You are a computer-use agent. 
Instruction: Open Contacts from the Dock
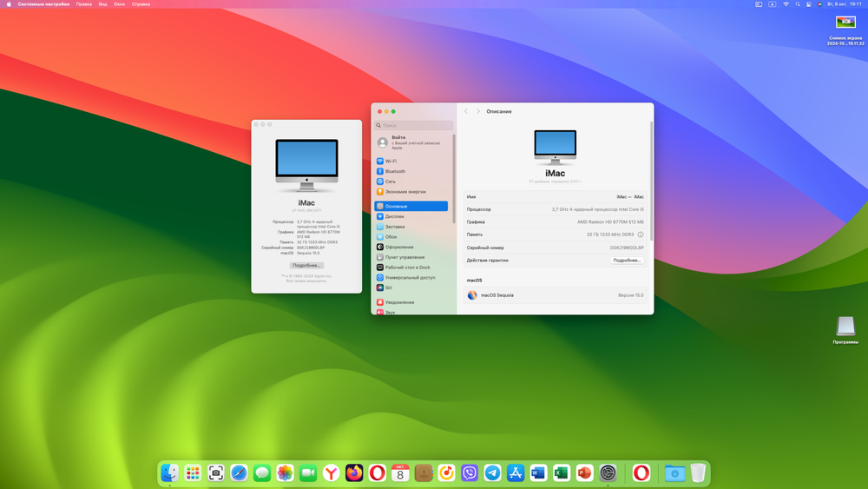(424, 473)
